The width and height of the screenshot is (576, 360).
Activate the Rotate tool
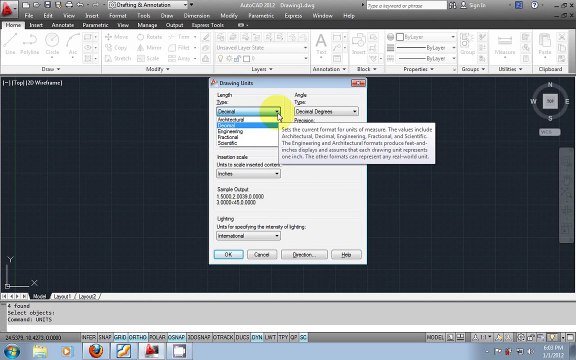[x=150, y=37]
